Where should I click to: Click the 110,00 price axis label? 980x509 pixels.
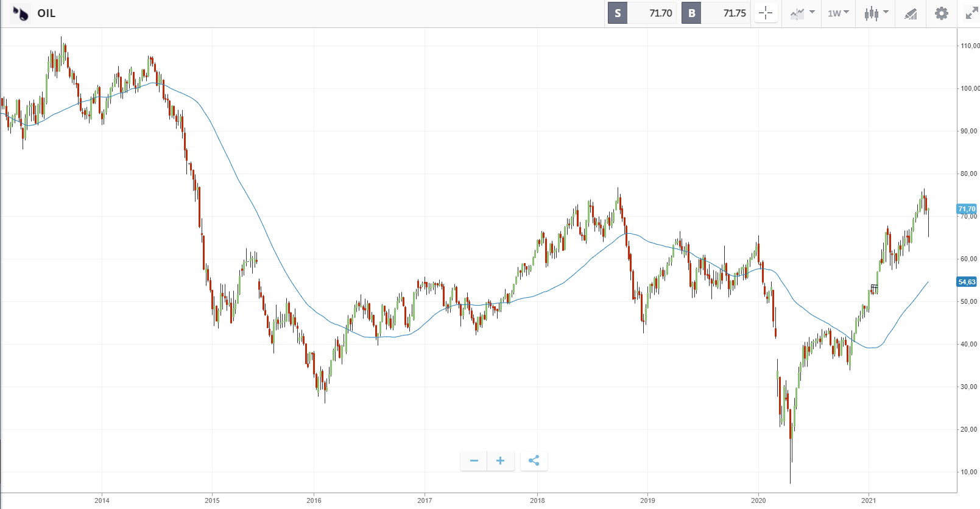(x=970, y=46)
